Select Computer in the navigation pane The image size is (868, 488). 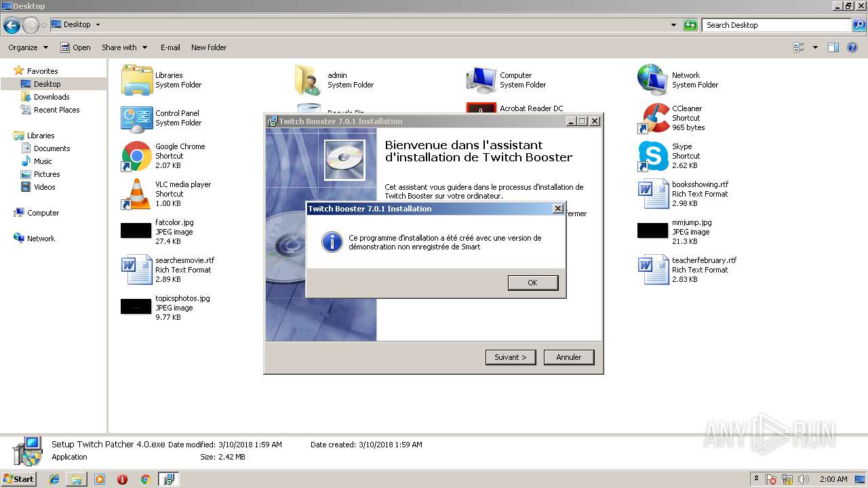pyautogui.click(x=43, y=213)
